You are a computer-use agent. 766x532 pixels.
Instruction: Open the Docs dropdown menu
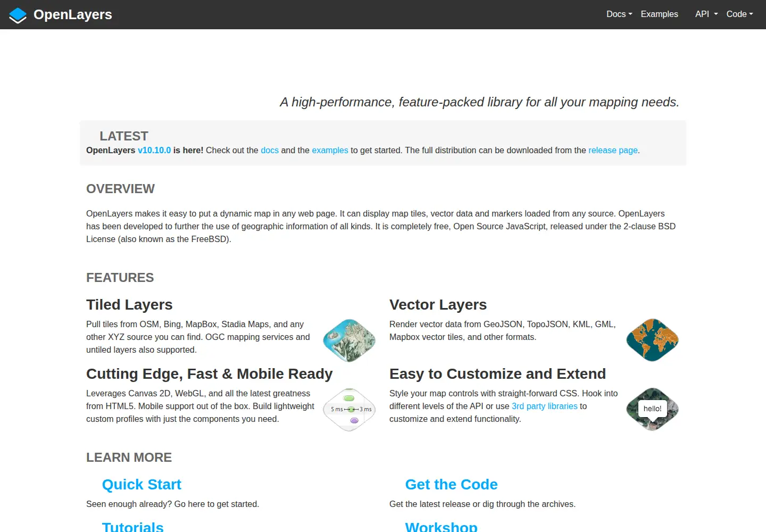pos(619,14)
